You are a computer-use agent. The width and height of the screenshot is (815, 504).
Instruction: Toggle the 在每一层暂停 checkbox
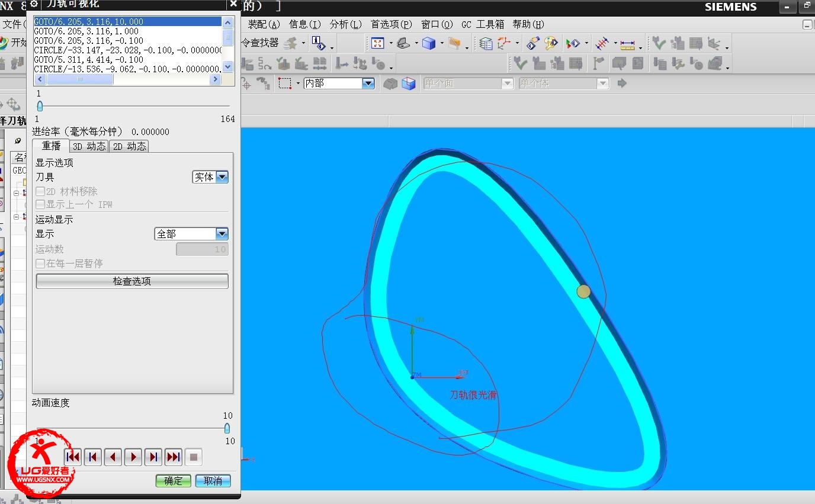click(40, 264)
